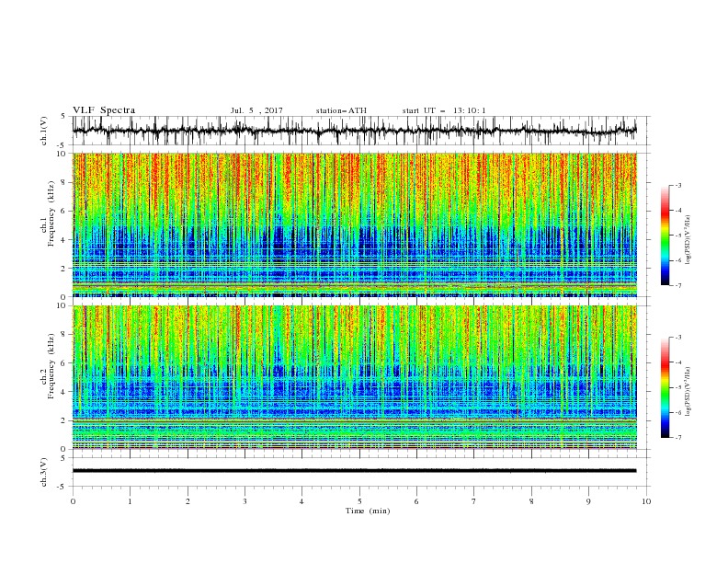This screenshot has height=563, width=728.
Task: Click the "-3" tick of the ch.1 colorbar
Action: [x=677, y=185]
